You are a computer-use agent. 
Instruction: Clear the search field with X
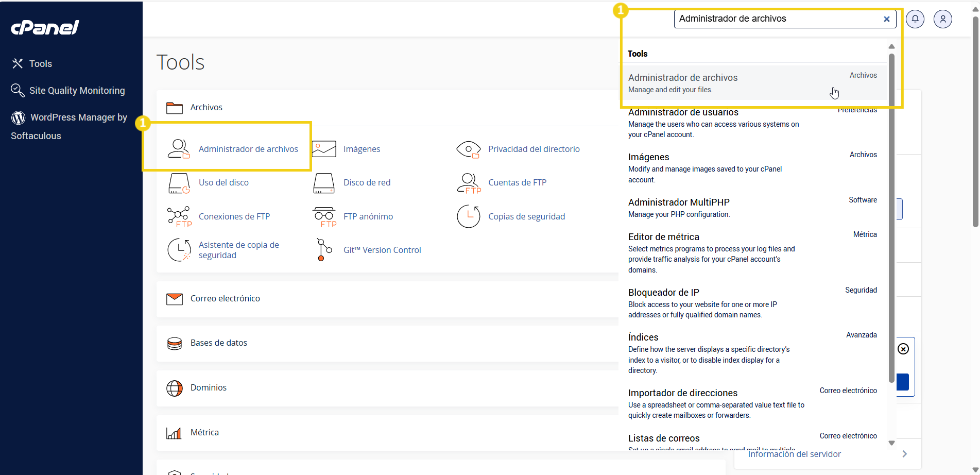tap(886, 19)
